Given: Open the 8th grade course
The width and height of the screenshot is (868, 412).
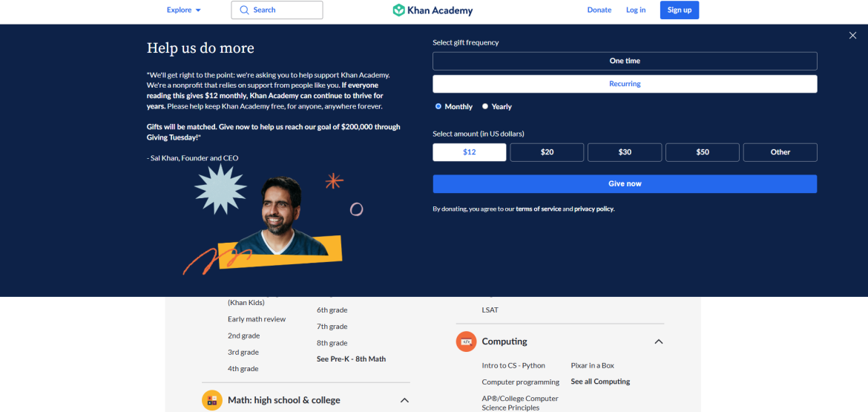Looking at the screenshot, I should 332,343.
